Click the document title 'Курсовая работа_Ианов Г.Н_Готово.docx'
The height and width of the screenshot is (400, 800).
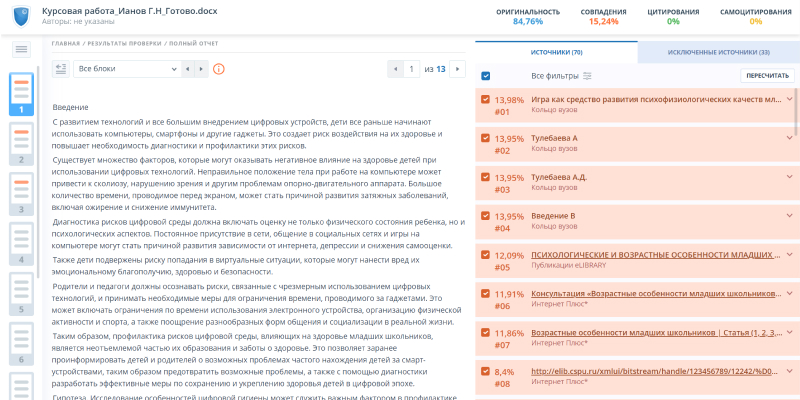coord(130,11)
